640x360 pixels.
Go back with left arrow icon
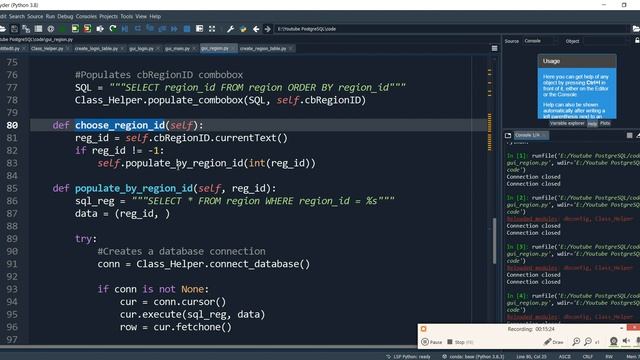point(256,29)
